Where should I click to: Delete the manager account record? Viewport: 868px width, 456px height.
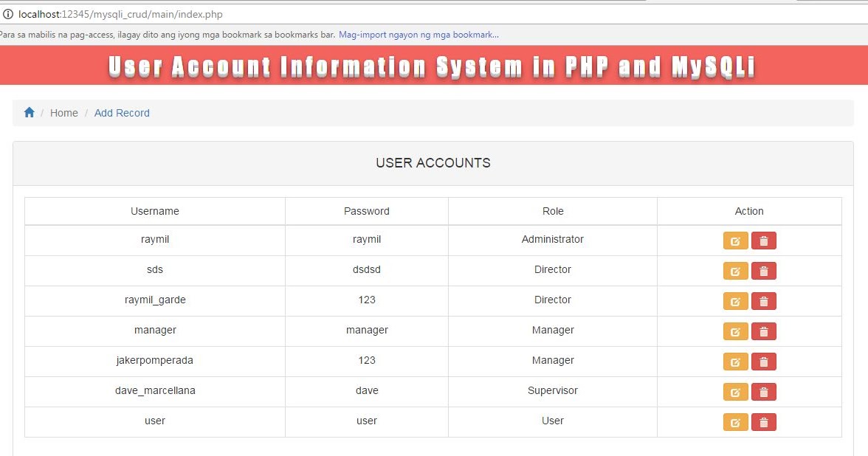tap(764, 331)
